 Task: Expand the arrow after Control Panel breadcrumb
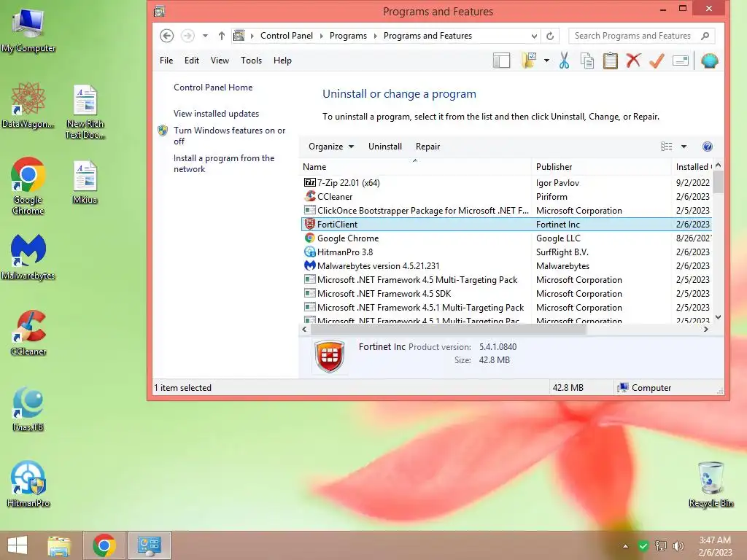321,36
